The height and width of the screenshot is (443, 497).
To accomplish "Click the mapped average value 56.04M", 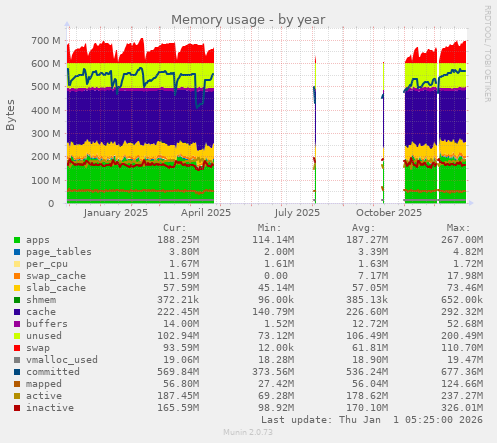I will click(x=370, y=384).
